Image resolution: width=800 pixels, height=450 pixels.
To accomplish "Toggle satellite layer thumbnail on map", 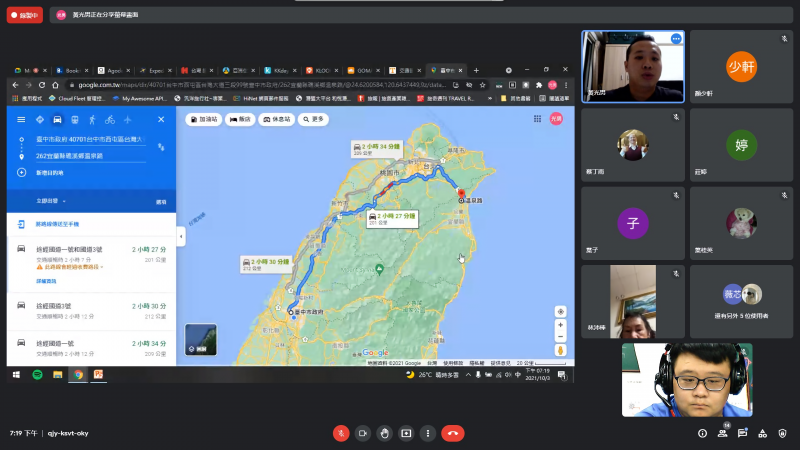I will click(x=200, y=340).
